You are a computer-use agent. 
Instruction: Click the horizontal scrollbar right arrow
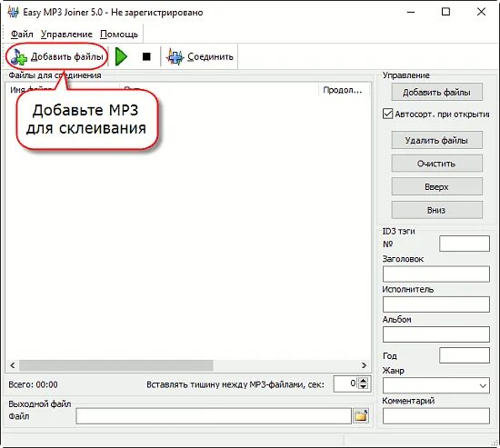tap(364, 365)
